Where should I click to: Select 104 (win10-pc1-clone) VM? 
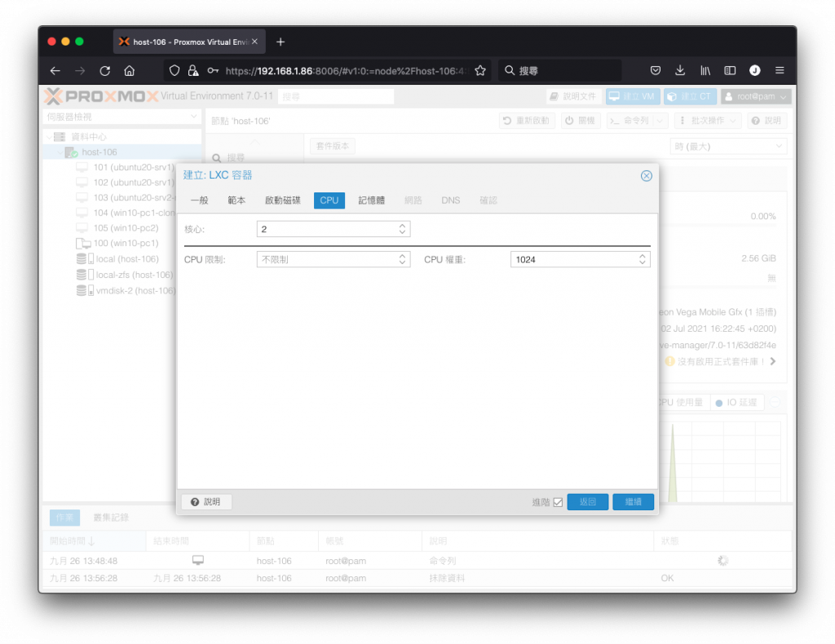tap(126, 213)
